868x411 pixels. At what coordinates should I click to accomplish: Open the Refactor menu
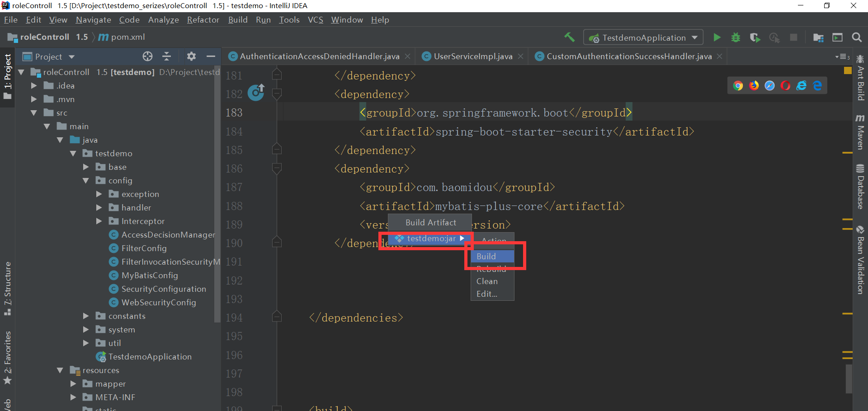coord(203,20)
